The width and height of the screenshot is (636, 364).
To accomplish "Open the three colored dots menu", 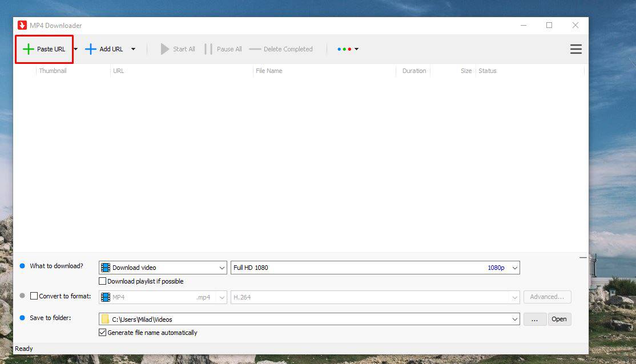I will [347, 49].
